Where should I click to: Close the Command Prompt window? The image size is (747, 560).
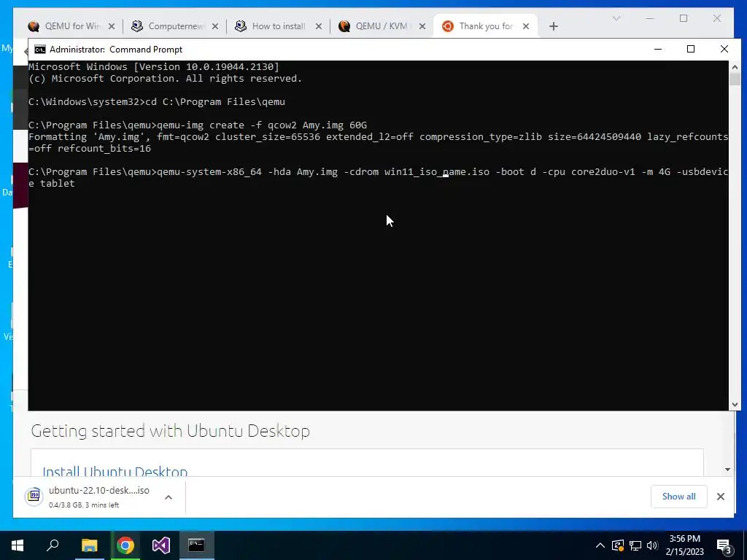(x=724, y=49)
